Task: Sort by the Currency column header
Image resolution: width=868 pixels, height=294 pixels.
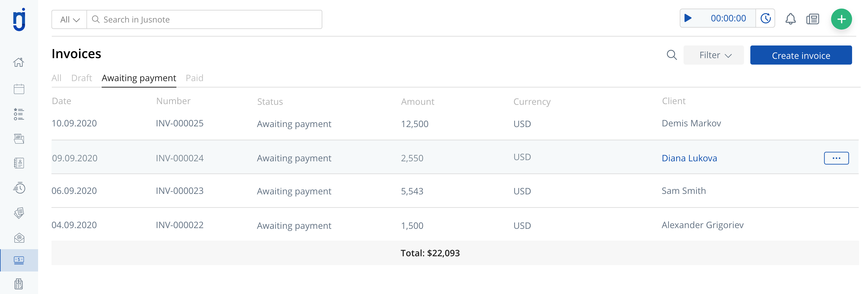Action: click(x=532, y=102)
